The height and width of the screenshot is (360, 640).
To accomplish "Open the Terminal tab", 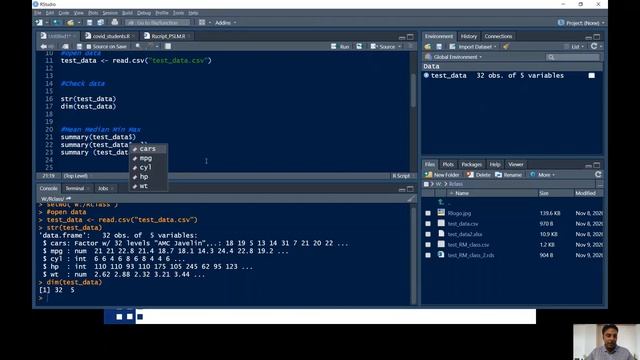I will click(75, 189).
